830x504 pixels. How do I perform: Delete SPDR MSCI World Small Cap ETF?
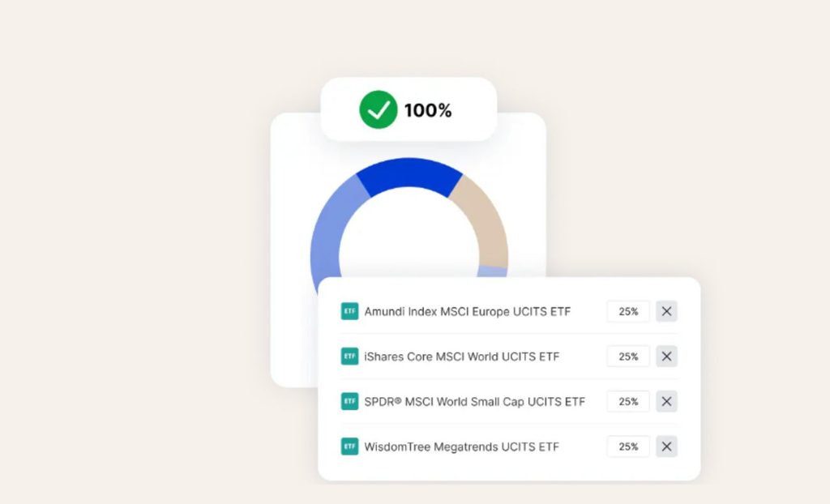click(666, 401)
